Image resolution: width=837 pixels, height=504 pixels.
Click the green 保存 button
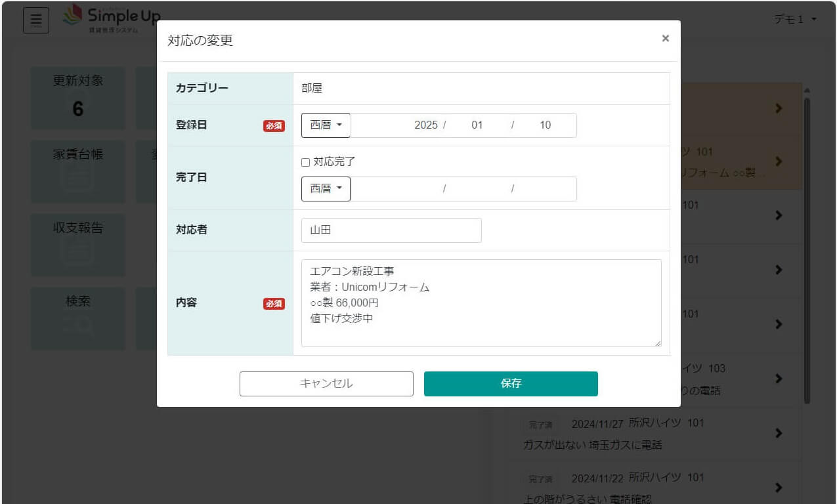(511, 384)
